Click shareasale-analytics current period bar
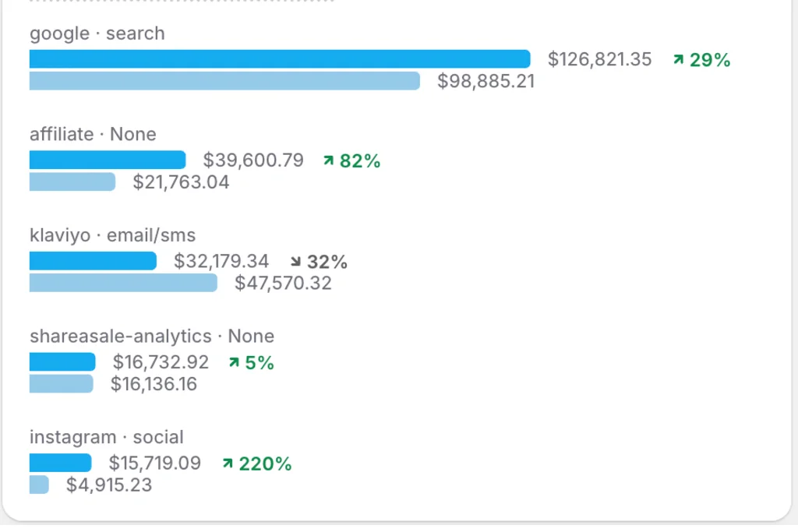 (x=62, y=362)
